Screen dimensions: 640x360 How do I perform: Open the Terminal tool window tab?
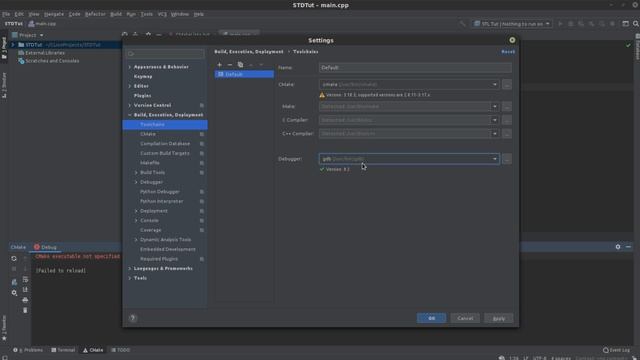[x=63, y=350]
